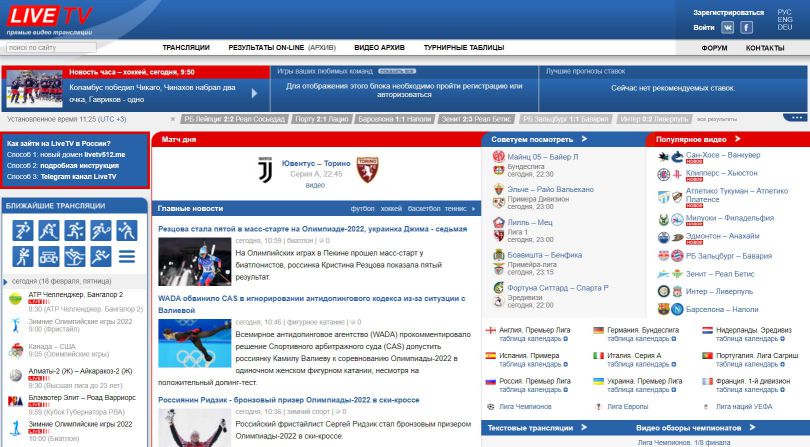Open the ФОРУМ menu item

click(x=714, y=48)
